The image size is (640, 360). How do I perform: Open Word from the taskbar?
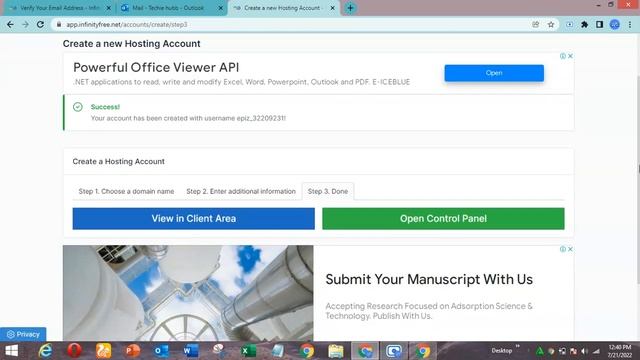[x=190, y=351]
